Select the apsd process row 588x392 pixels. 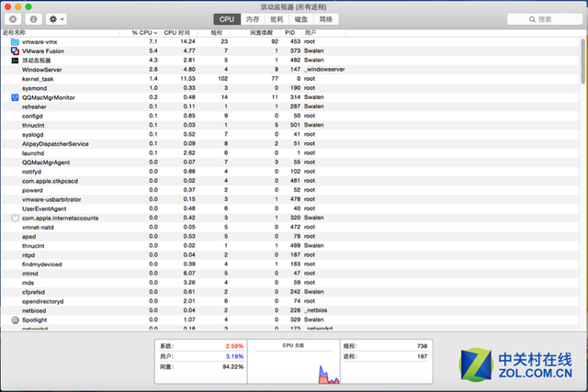tap(290, 237)
